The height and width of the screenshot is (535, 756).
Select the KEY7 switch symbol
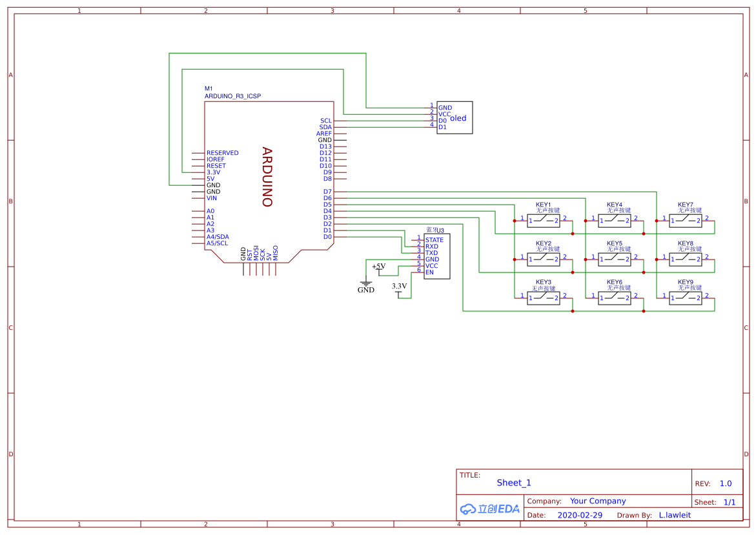click(x=685, y=221)
